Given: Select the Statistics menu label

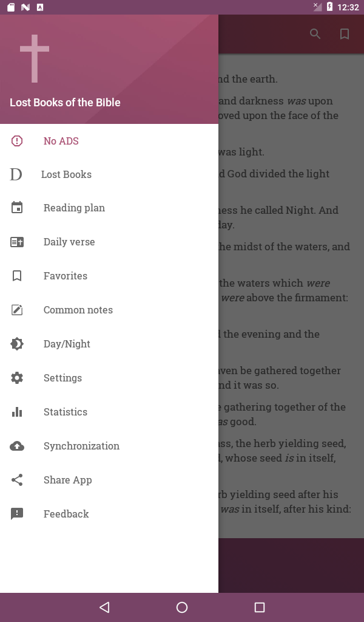Looking at the screenshot, I should click(66, 412).
